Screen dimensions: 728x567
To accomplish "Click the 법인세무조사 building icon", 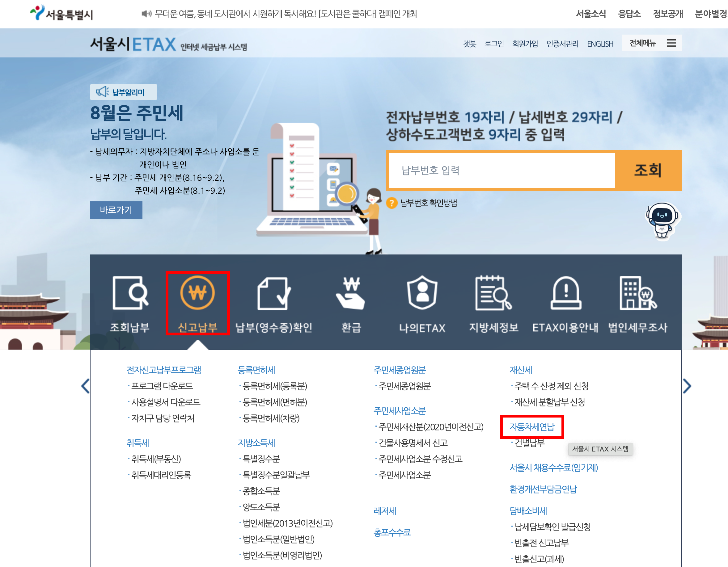I will click(638, 293).
